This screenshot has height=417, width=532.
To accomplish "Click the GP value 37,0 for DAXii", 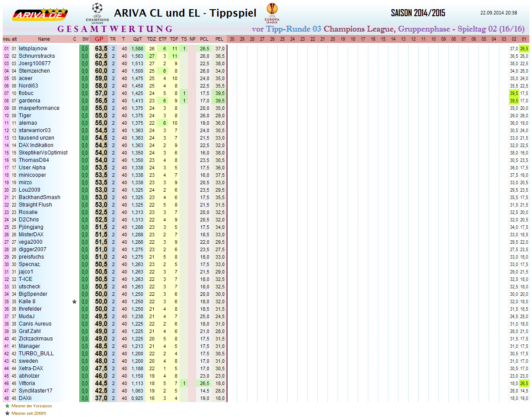I will (x=102, y=398).
